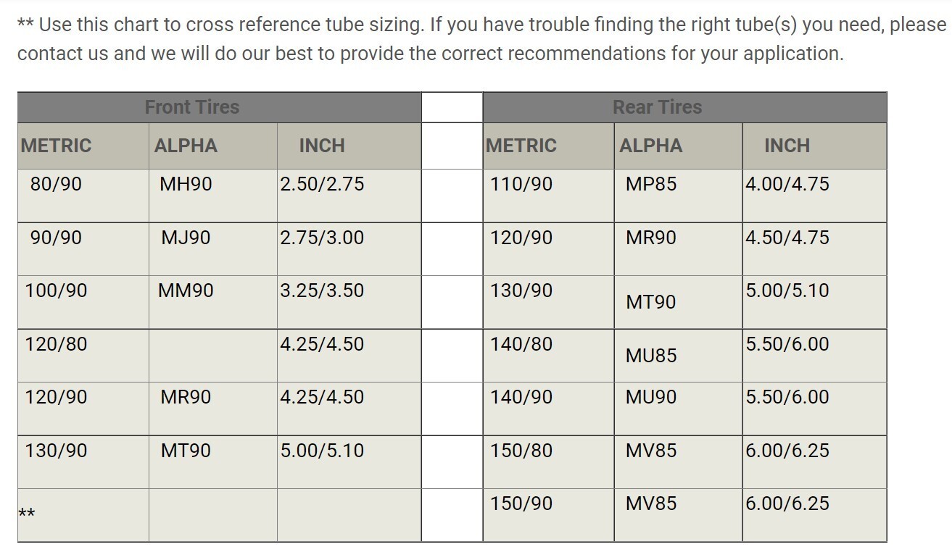Select the front METRIC column header
Viewport: 952px width, 560px height.
tap(83, 146)
